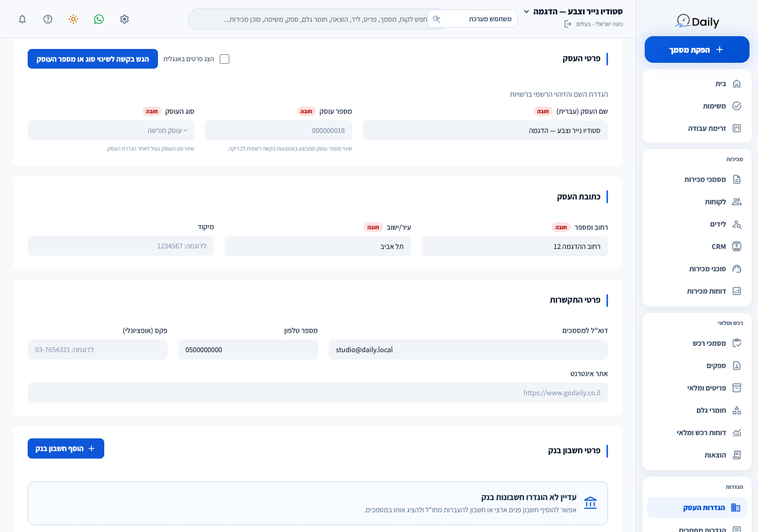The height and width of the screenshot is (532, 766).
Task: Click the text עדיין לא הוגדרו חשבונות בנק
Action: 529,497
